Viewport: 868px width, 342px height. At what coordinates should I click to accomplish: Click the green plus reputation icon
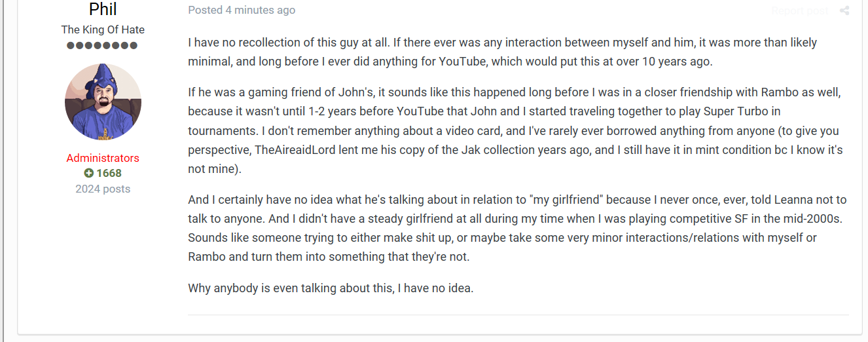(x=88, y=174)
